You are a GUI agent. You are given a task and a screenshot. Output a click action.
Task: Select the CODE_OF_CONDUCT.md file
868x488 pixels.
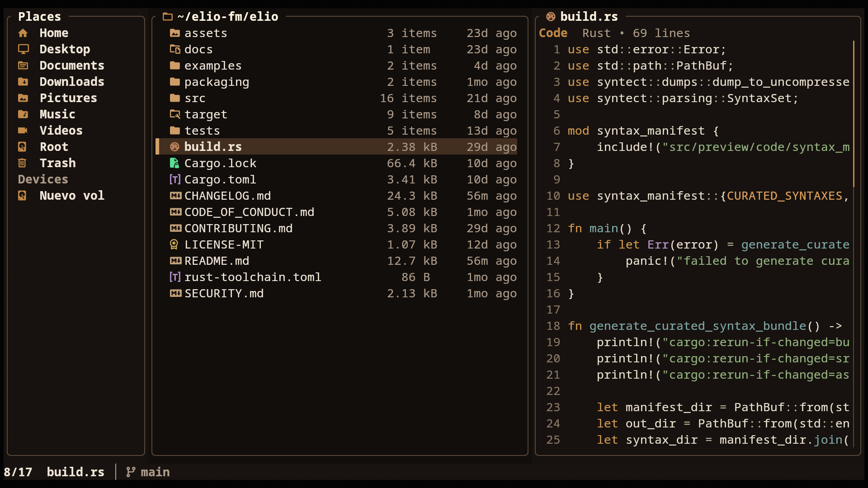point(337,212)
